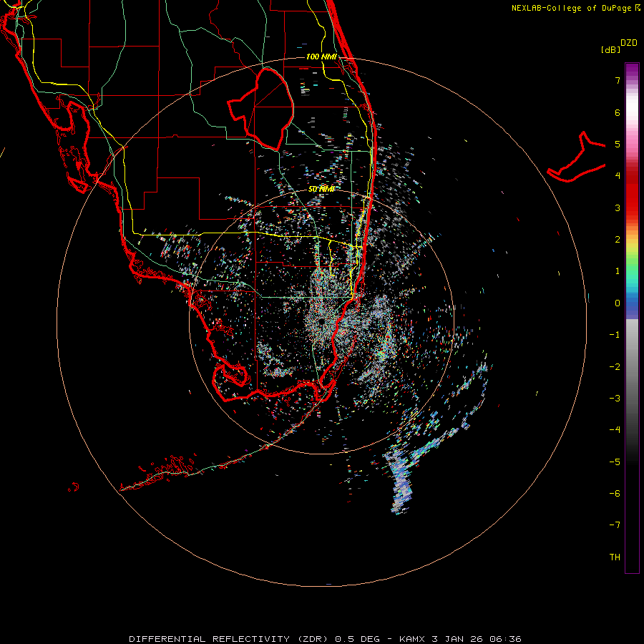Image resolution: width=644 pixels, height=644 pixels.
Task: Select the 5 dB scale tick label
Action: 618,144
